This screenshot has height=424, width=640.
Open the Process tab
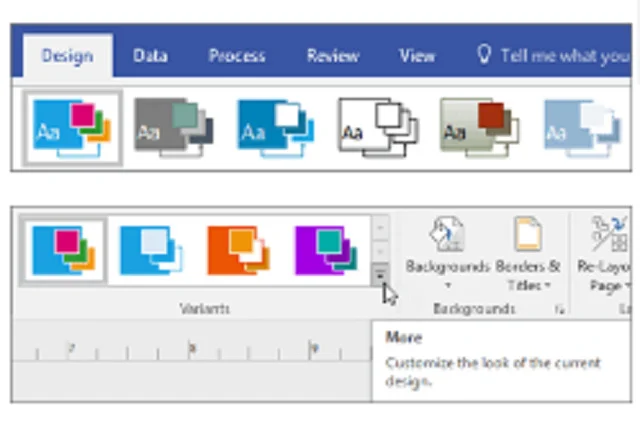pos(237,55)
